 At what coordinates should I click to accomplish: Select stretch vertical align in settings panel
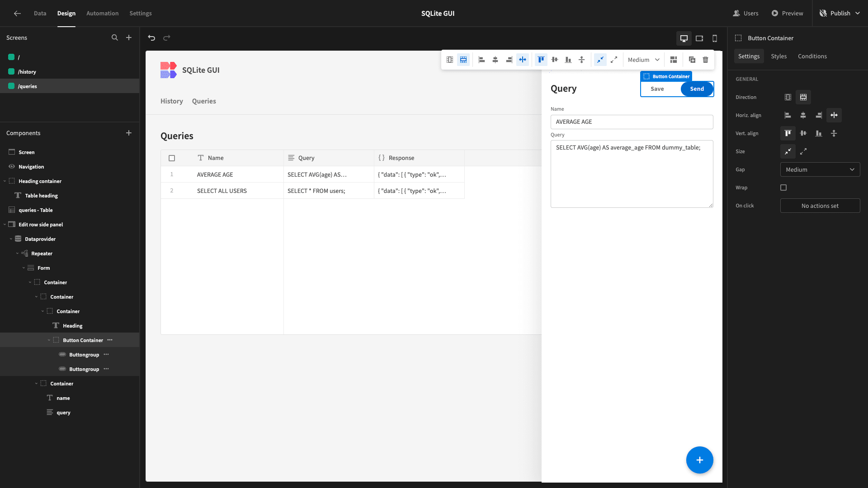click(x=834, y=133)
